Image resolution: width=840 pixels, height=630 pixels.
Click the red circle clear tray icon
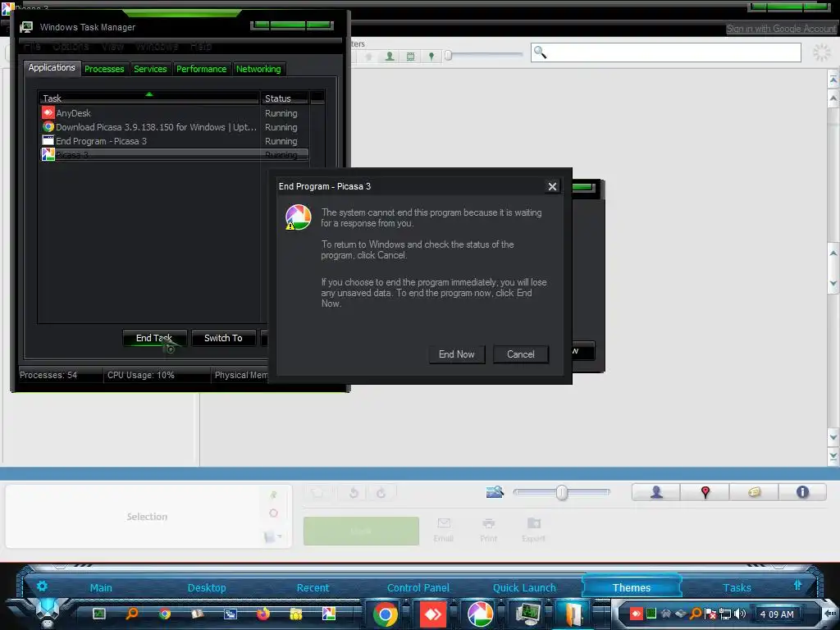273,514
